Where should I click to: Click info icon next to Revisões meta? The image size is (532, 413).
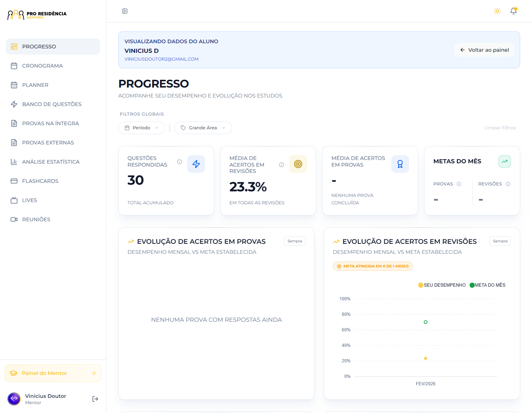[508, 184]
